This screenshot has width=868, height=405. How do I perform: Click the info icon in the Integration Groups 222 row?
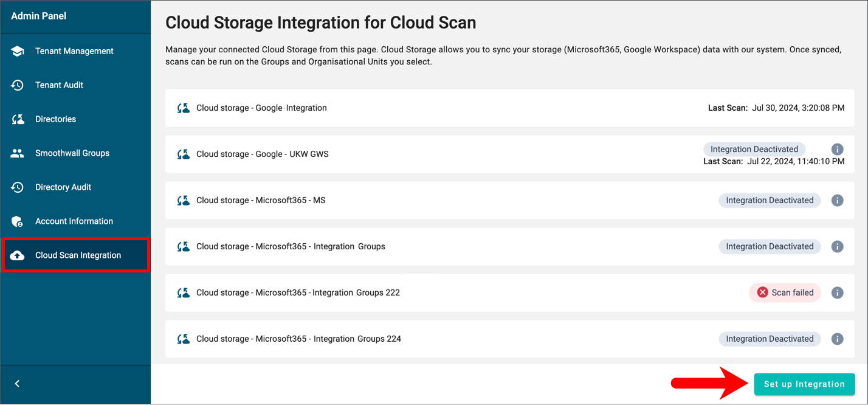click(837, 292)
